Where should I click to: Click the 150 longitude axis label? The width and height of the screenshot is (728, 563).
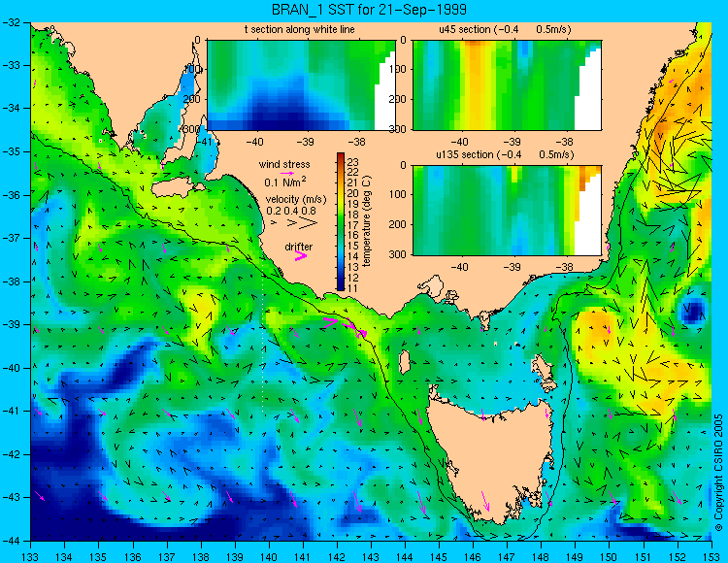(610, 556)
